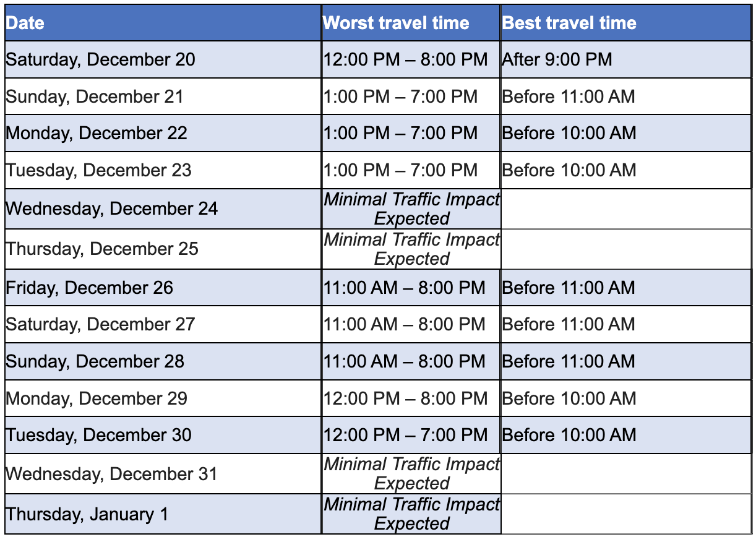Click best travel time for Sunday, December 28
Screen dimensions: 756x542
569,361
